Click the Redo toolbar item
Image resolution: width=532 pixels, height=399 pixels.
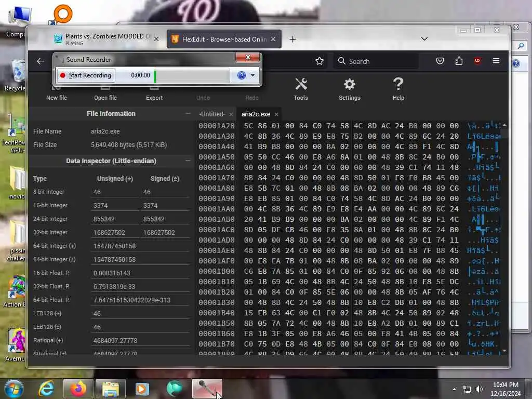pos(252,97)
